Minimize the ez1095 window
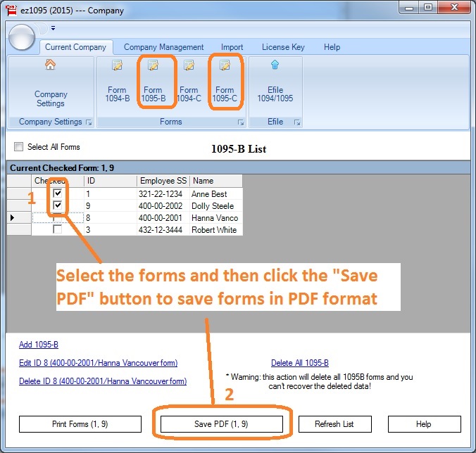Viewport: 476px width, 453px height. pyautogui.click(x=409, y=8)
